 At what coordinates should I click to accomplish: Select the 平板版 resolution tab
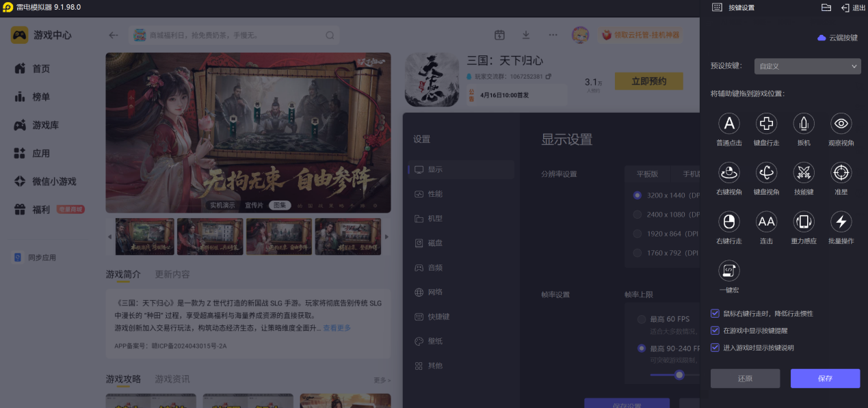[x=647, y=174]
